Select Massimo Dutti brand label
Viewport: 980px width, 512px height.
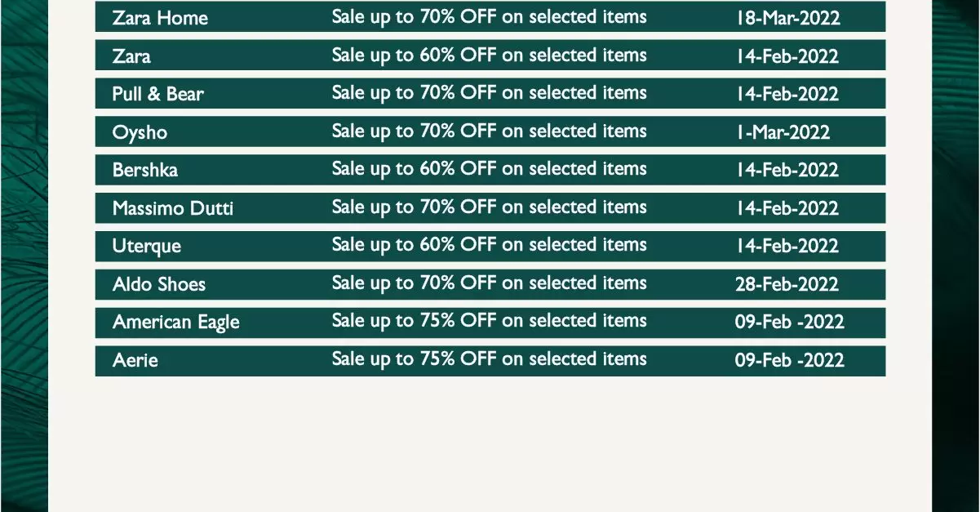(173, 208)
